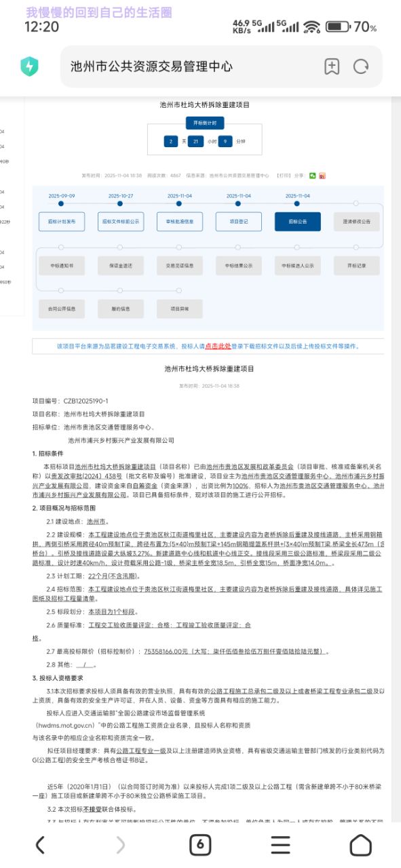The image size is (401, 868).
Task: Click the 【打印】 print link
Action: click(284, 176)
